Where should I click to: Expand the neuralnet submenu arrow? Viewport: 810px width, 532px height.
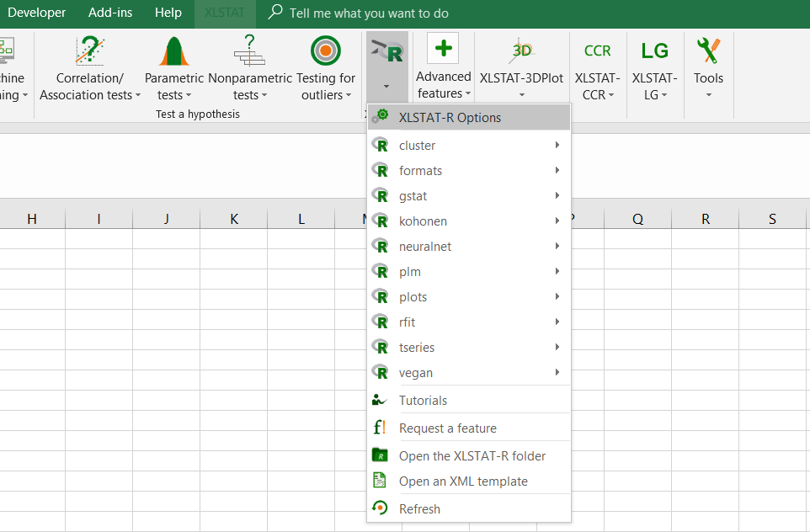click(557, 247)
